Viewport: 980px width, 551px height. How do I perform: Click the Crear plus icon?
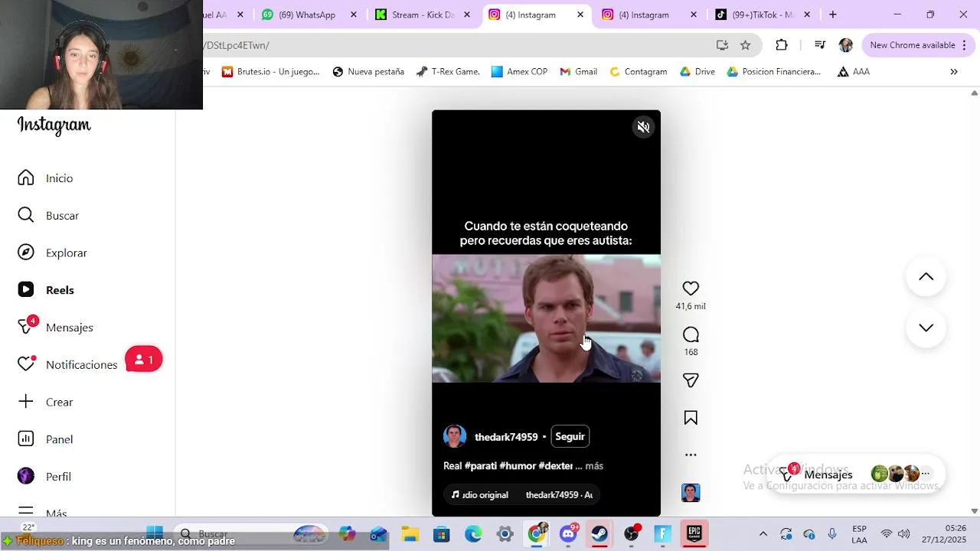click(26, 402)
